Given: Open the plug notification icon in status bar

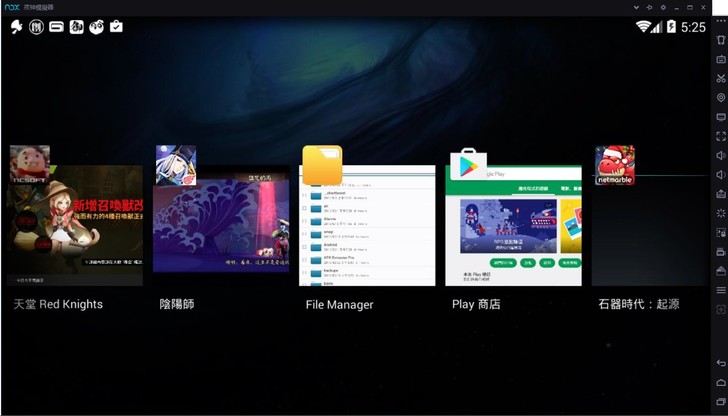Looking at the screenshot, I should coord(16,27).
